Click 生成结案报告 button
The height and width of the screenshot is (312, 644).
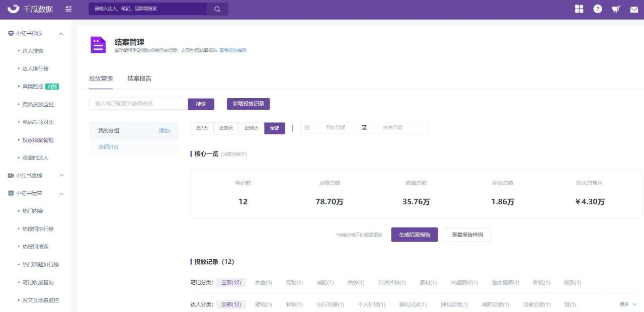[x=415, y=235]
